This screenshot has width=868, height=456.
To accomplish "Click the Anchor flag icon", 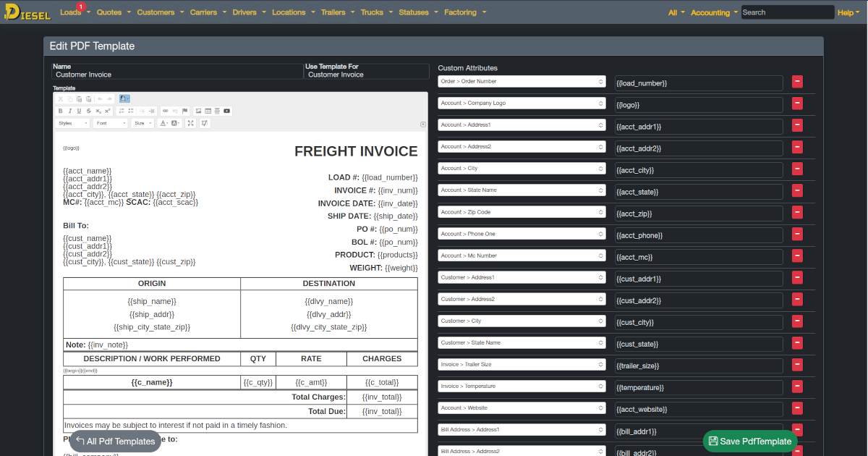I will (x=184, y=111).
